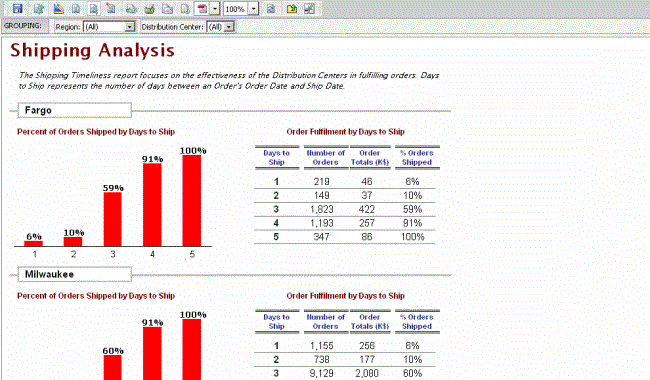Click the yellow folder with up-arrow icon
Viewport: 650px width, 380px height.
291,8
